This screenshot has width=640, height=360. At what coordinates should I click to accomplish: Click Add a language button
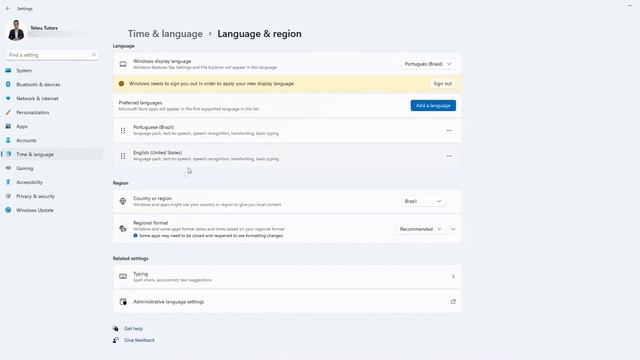click(433, 106)
